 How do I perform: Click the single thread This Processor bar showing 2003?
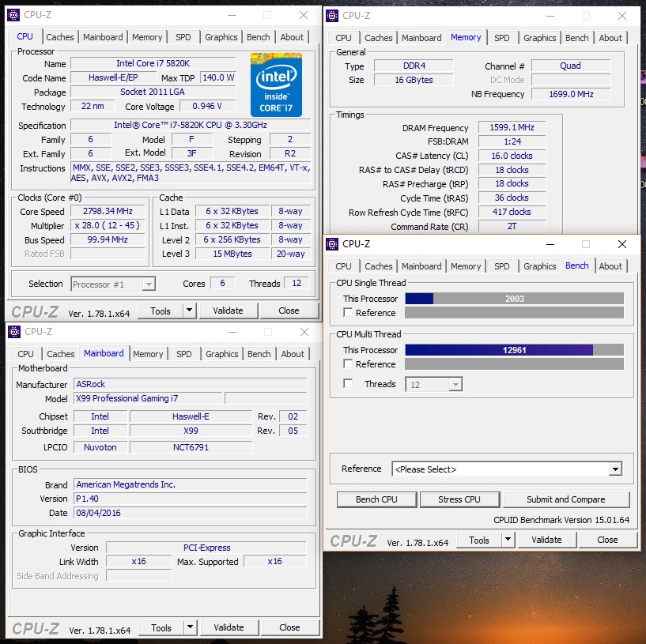514,299
